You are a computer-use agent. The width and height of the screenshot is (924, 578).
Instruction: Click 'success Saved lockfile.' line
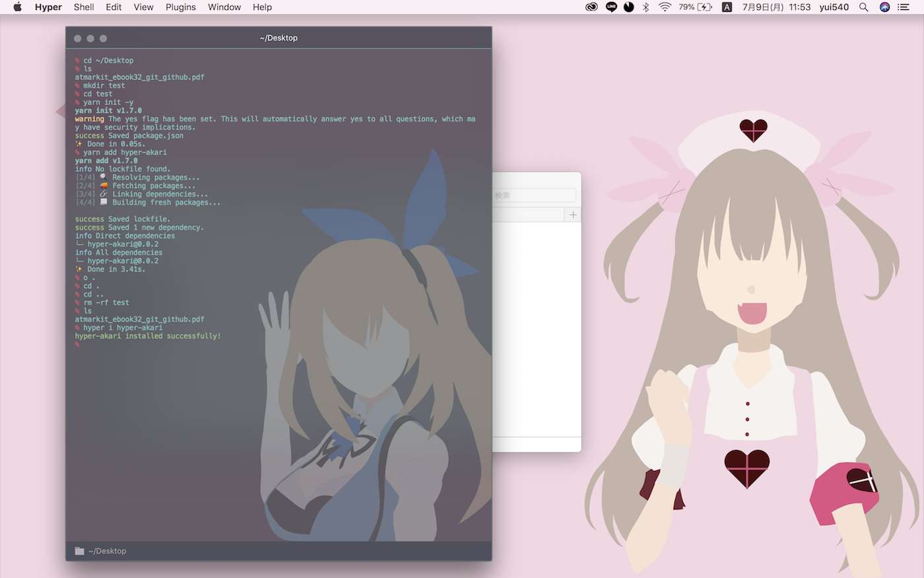tap(122, 219)
